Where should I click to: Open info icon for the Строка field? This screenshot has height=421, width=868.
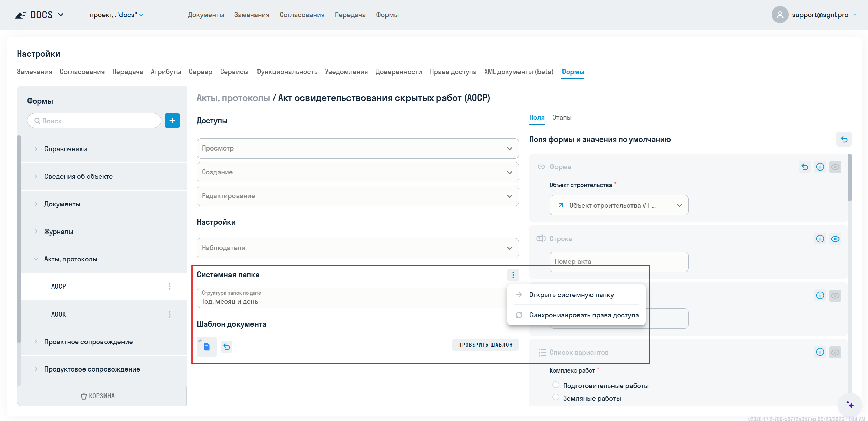click(x=820, y=239)
